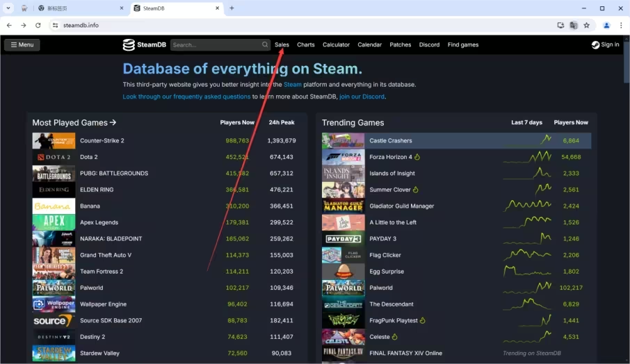The height and width of the screenshot is (364, 630).
Task: Click the Apex Legends thumbnail
Action: tap(54, 222)
